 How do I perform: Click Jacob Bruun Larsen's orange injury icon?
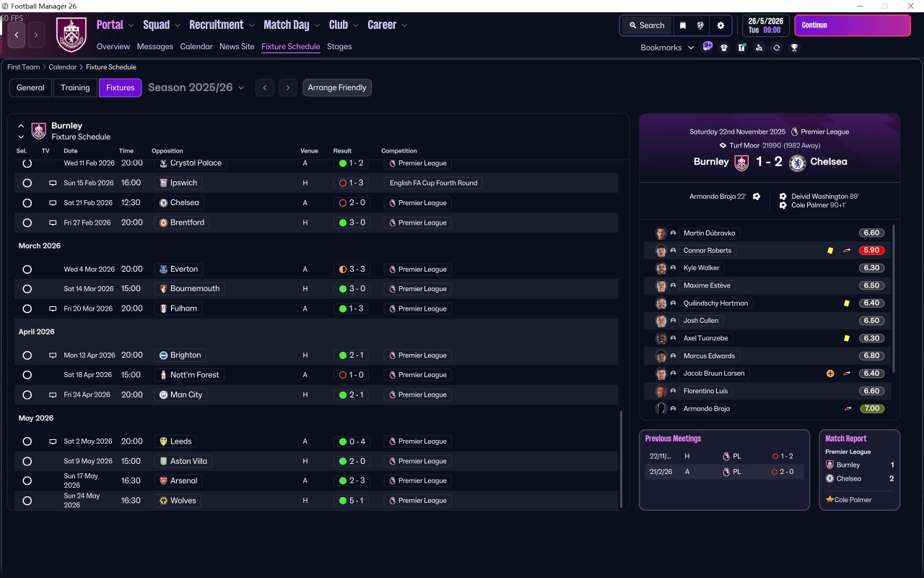[x=830, y=374]
